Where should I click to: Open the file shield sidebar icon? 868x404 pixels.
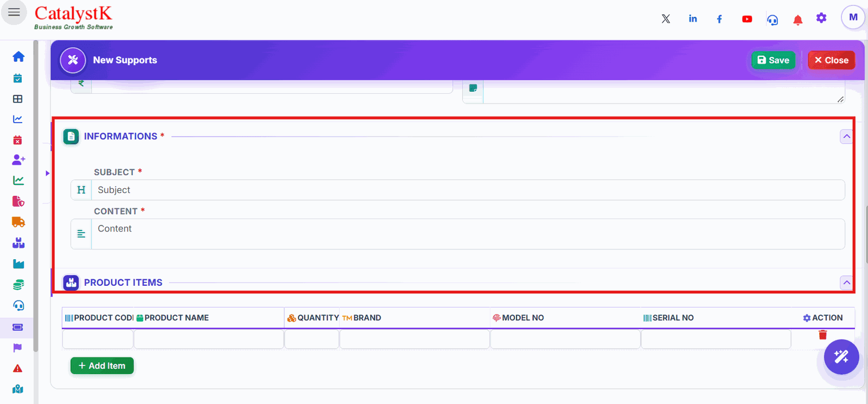(18, 201)
